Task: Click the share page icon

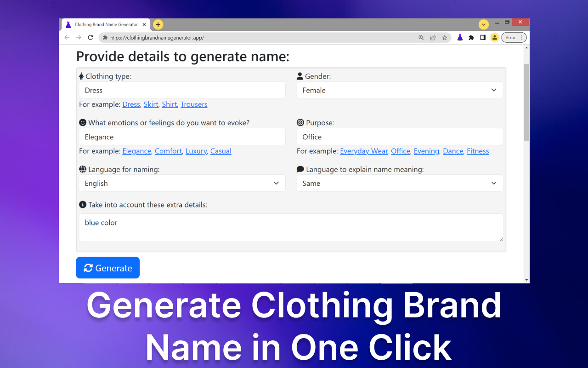Action: 433,38
